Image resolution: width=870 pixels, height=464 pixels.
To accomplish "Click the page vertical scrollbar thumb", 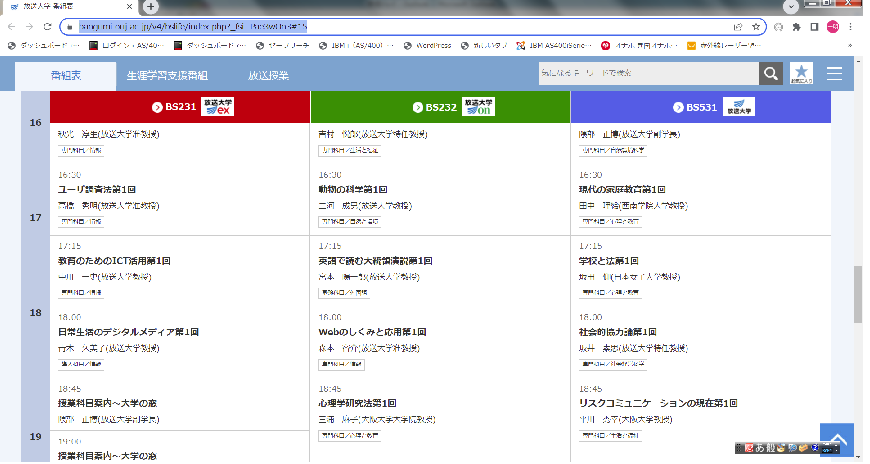I will (x=858, y=295).
